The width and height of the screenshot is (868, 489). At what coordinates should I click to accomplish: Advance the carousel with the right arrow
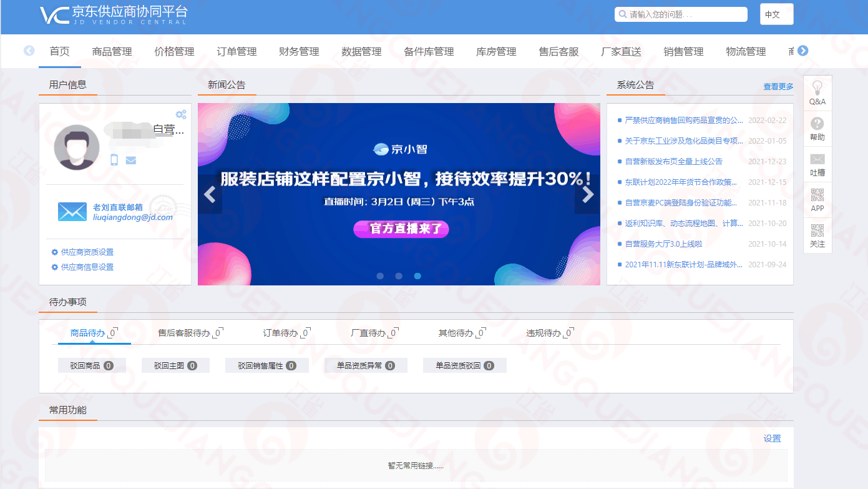point(587,195)
